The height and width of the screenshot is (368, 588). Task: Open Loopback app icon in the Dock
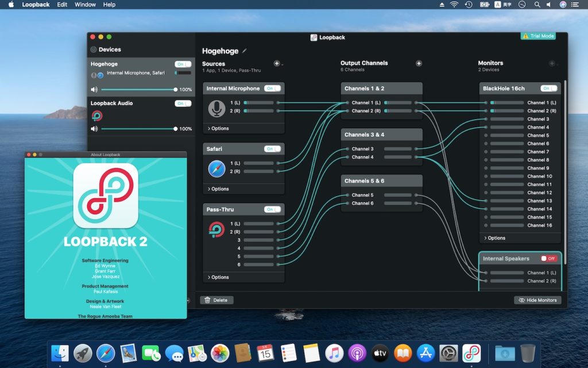[x=471, y=353]
